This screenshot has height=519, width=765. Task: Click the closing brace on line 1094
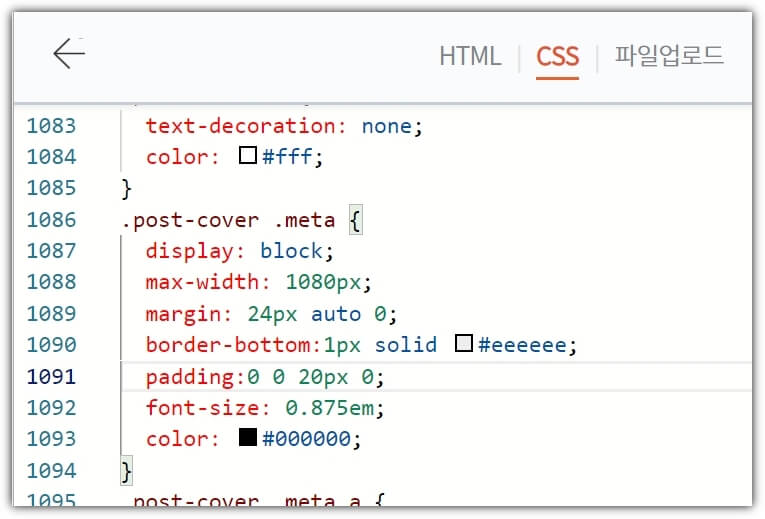126,471
